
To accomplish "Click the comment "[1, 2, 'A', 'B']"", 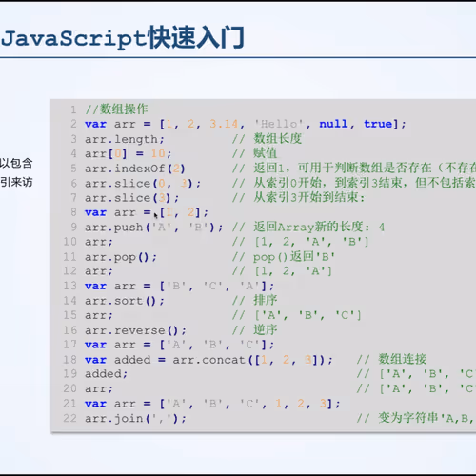I will click(x=311, y=242).
